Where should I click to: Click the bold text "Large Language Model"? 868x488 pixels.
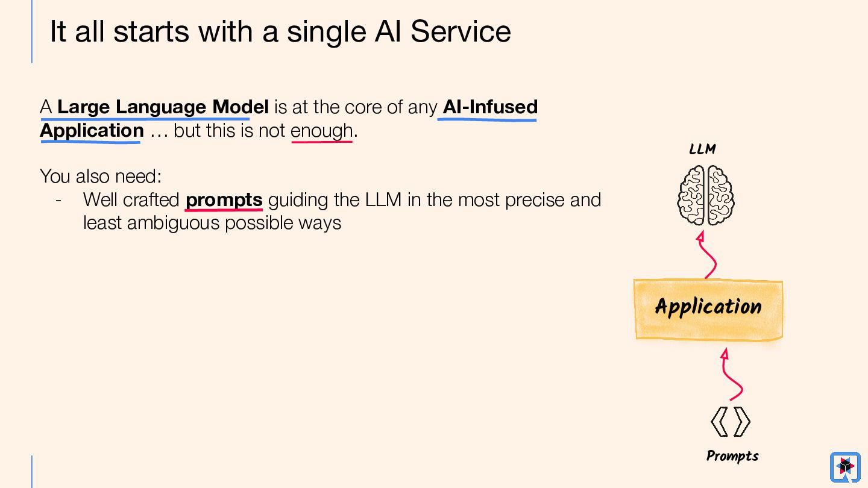pyautogui.click(x=163, y=107)
